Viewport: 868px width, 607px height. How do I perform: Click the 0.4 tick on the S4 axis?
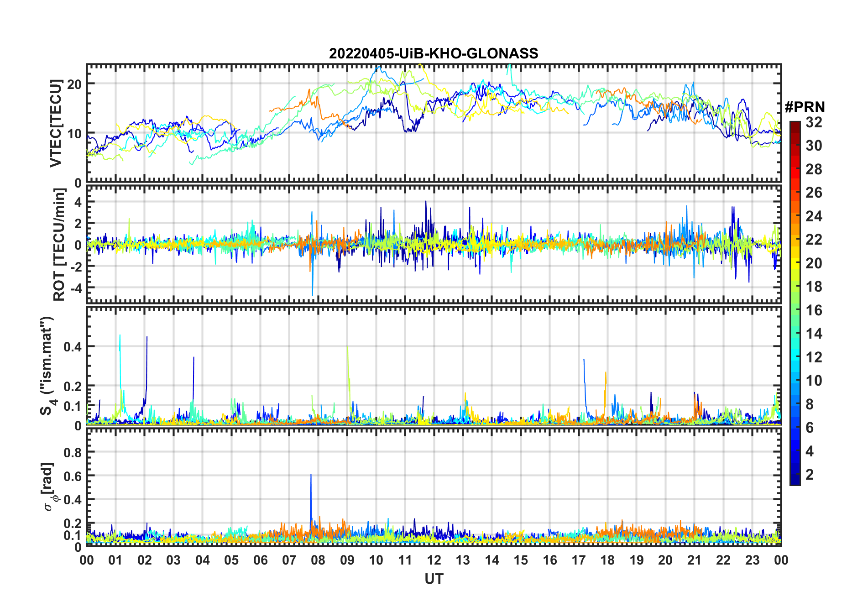click(73, 346)
